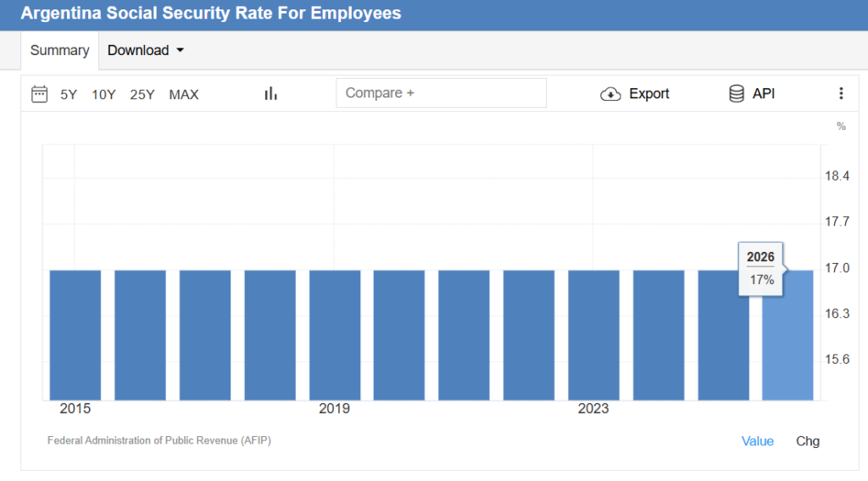Click the Value view link

point(757,441)
